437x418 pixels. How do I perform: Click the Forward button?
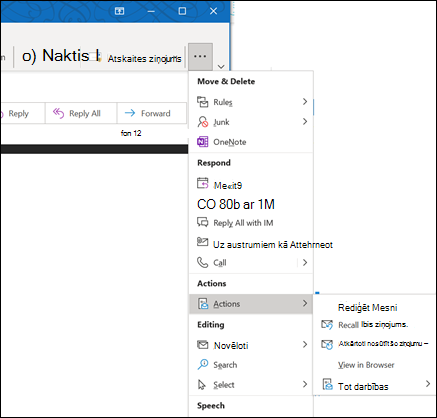click(x=152, y=113)
